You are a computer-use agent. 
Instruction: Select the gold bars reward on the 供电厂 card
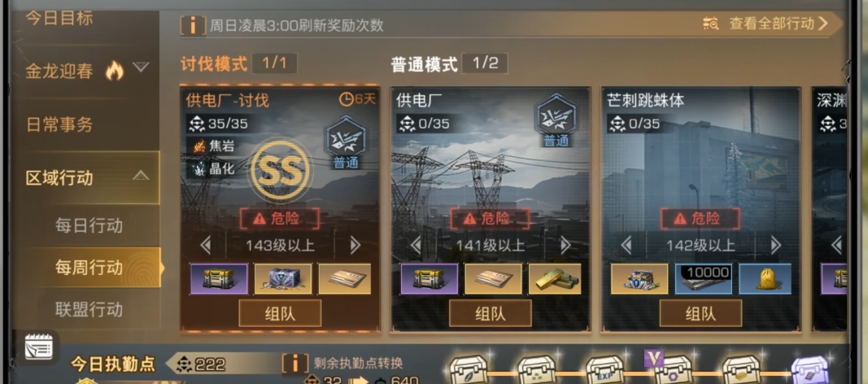(x=555, y=279)
